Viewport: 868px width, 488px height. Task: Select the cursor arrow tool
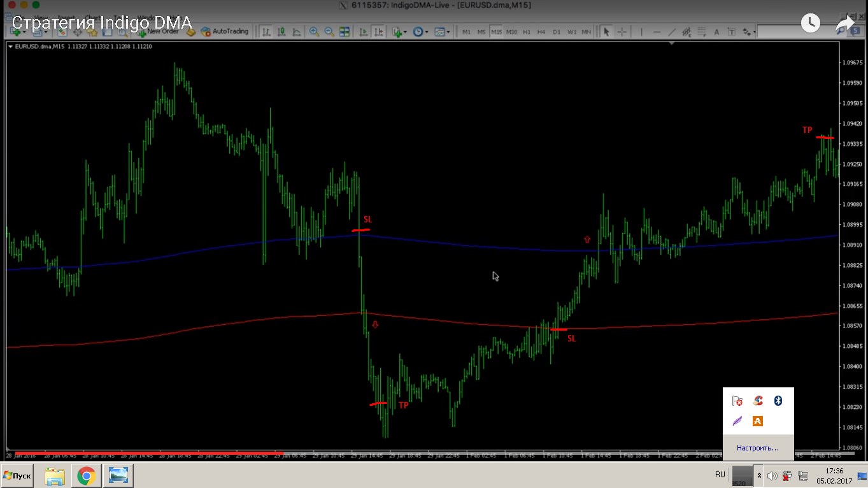tap(607, 32)
